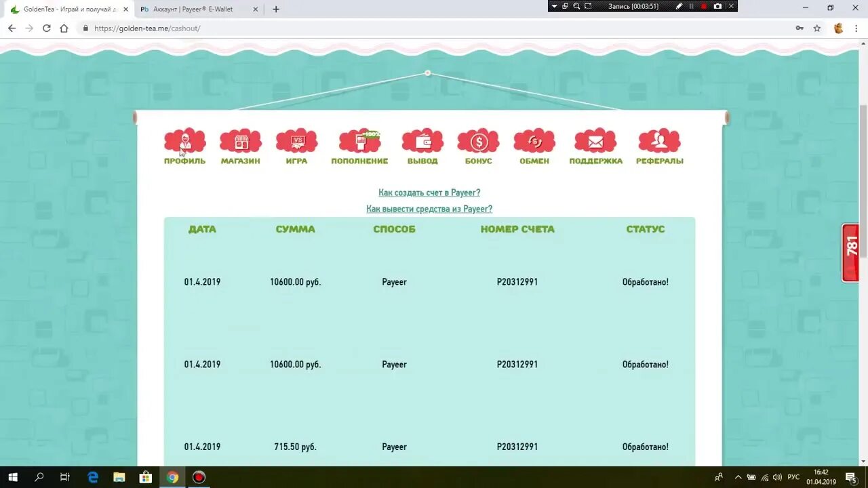
Task: Click the Рефералы menu label
Action: pos(659,161)
